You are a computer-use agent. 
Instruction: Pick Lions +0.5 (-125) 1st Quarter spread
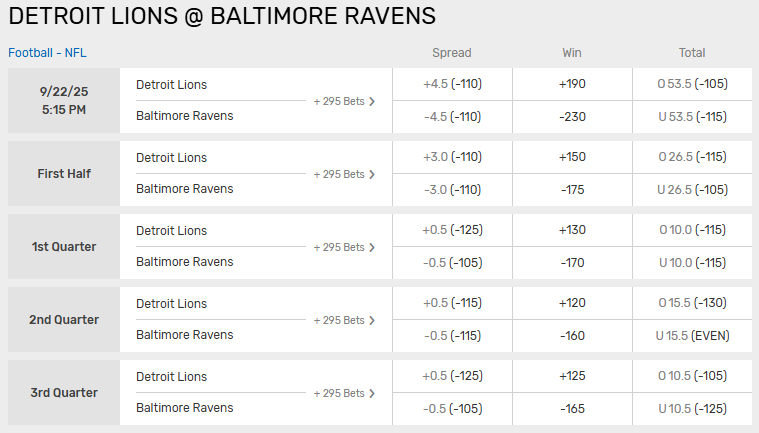pyautogui.click(x=452, y=230)
